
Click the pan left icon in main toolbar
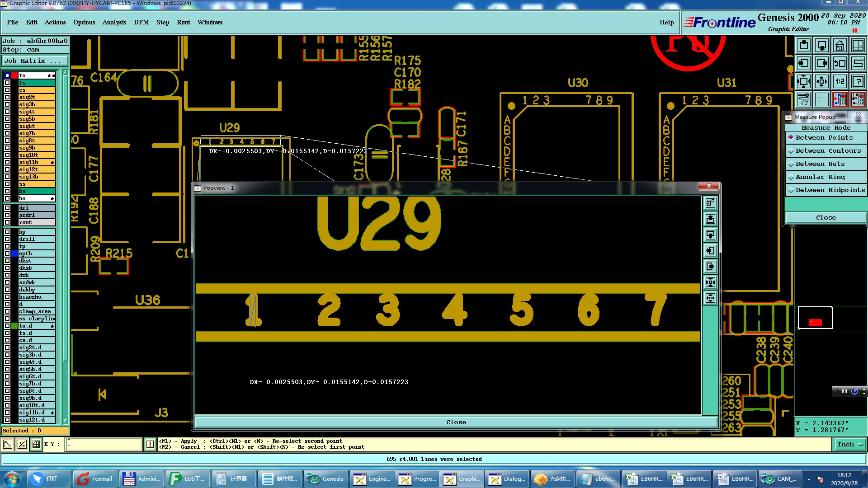point(803,63)
